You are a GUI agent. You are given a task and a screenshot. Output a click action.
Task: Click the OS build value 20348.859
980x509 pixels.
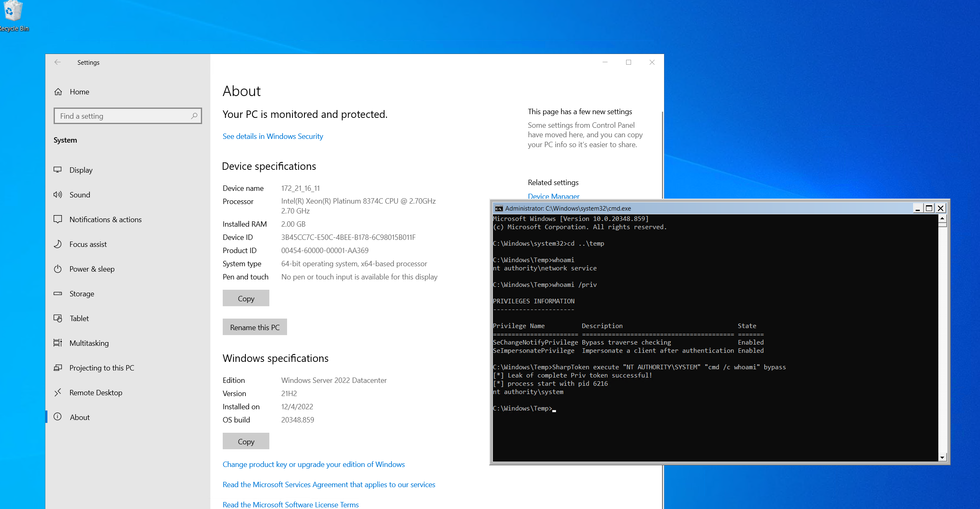click(x=298, y=420)
